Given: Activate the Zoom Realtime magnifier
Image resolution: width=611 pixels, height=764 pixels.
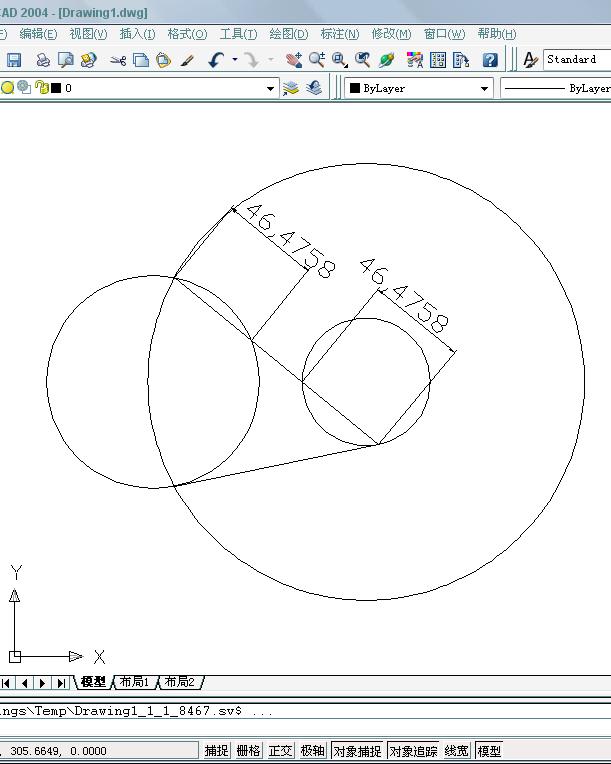Looking at the screenshot, I should [x=317, y=60].
